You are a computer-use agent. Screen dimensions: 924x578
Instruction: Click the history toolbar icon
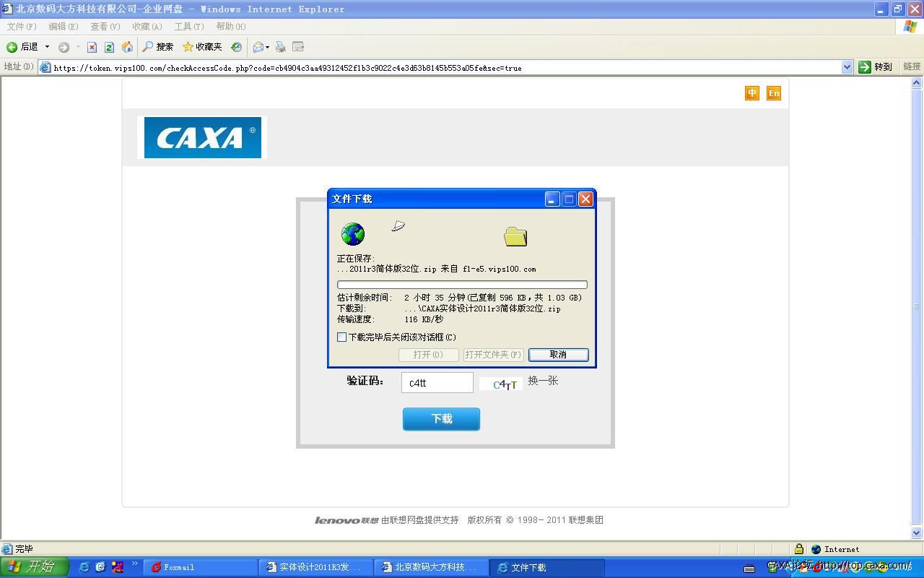[236, 47]
